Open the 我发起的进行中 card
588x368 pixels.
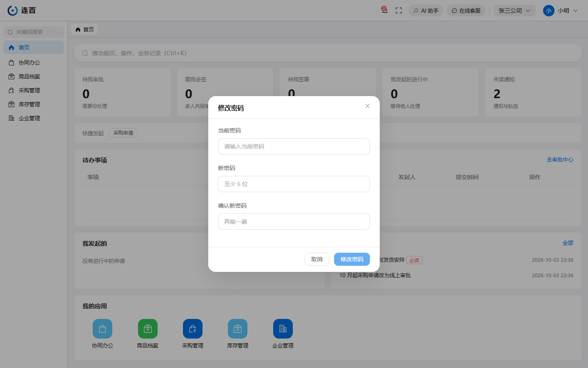click(430, 92)
